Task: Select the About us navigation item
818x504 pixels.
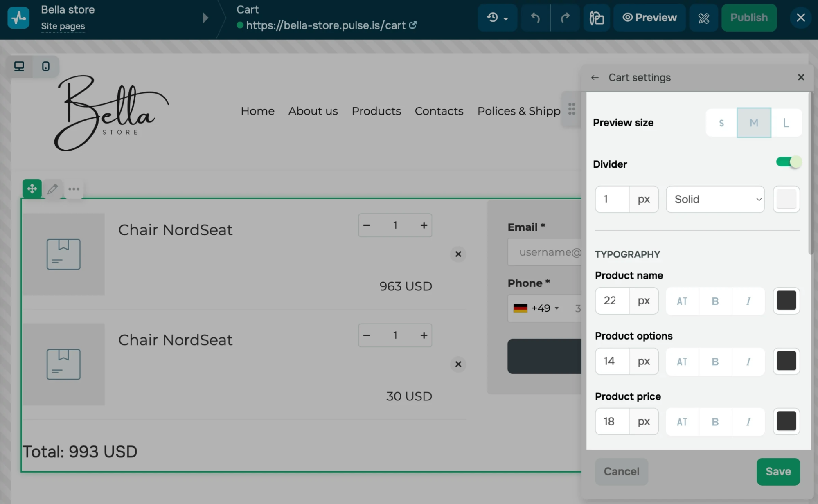Action: (313, 111)
